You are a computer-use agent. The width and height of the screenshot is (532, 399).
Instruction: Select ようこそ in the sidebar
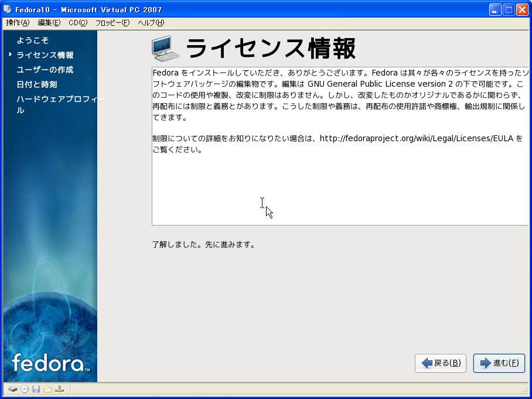point(33,40)
